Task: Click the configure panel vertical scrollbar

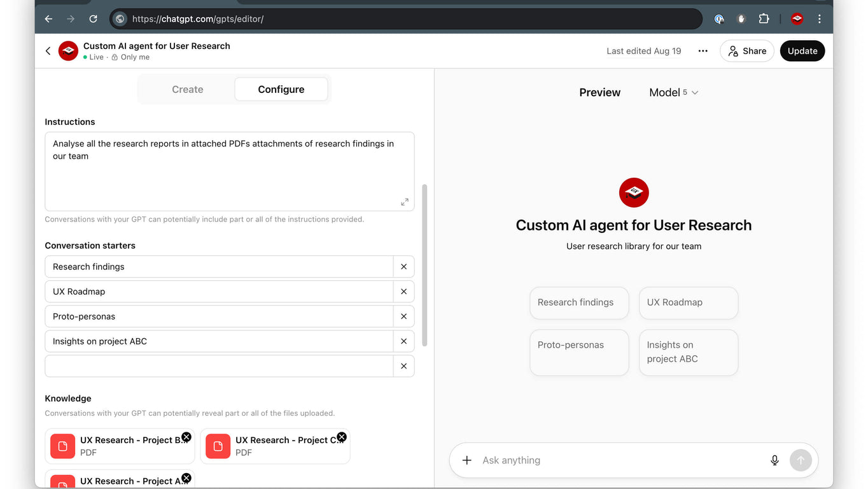Action: 424,265
